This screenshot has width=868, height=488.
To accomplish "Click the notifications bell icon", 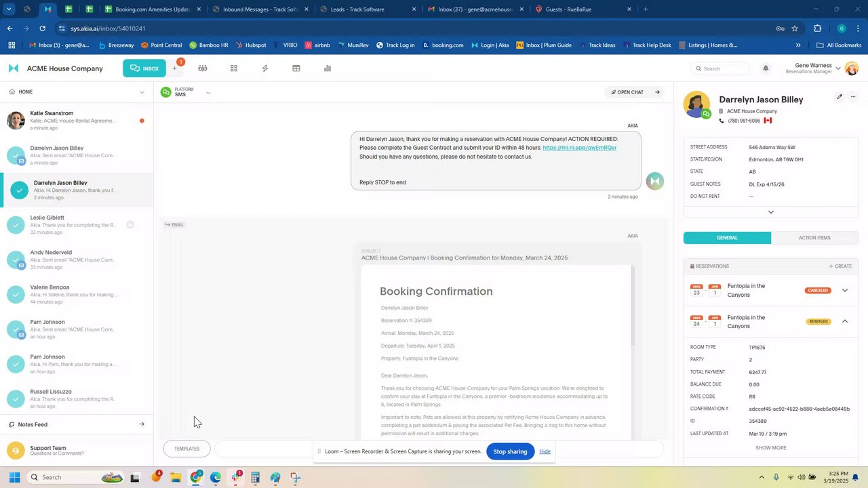I will point(766,68).
